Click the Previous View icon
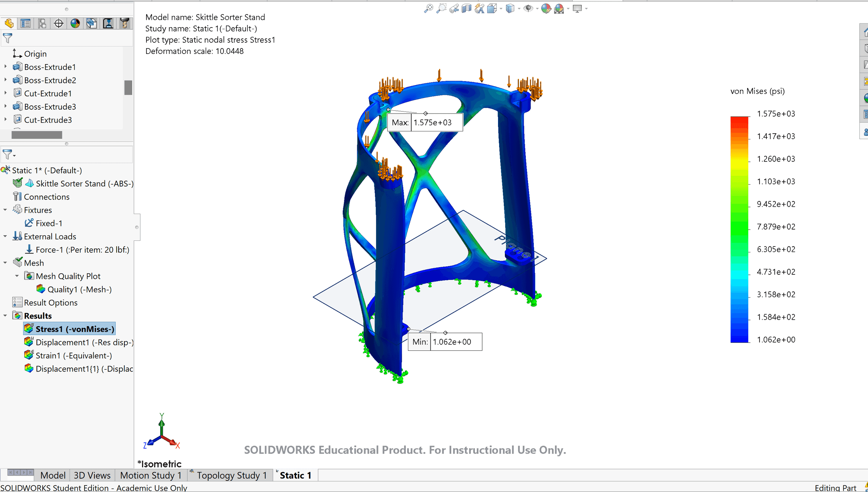This screenshot has width=868, height=492. 454,8
